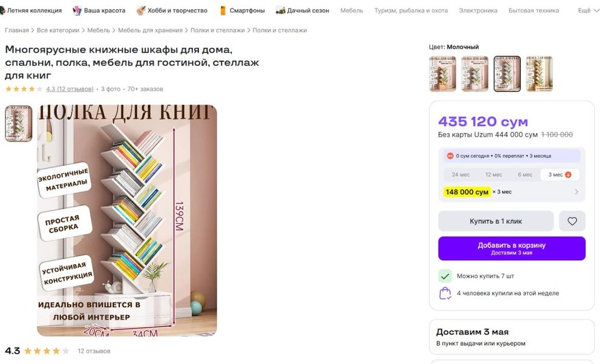Go to Туризм, рыбалка и охота category
605x364 pixels.
[x=411, y=10]
